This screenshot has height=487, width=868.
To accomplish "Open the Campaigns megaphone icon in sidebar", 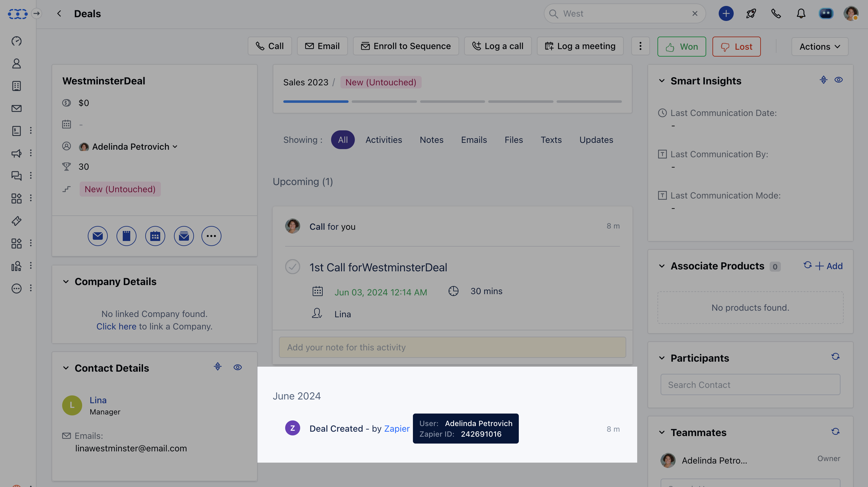I will pyautogui.click(x=16, y=153).
